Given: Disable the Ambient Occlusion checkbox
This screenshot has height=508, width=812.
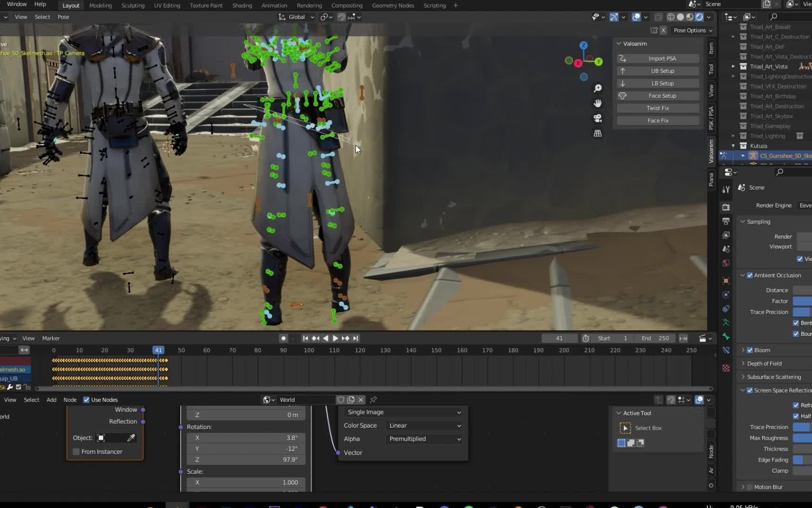Looking at the screenshot, I should 750,275.
